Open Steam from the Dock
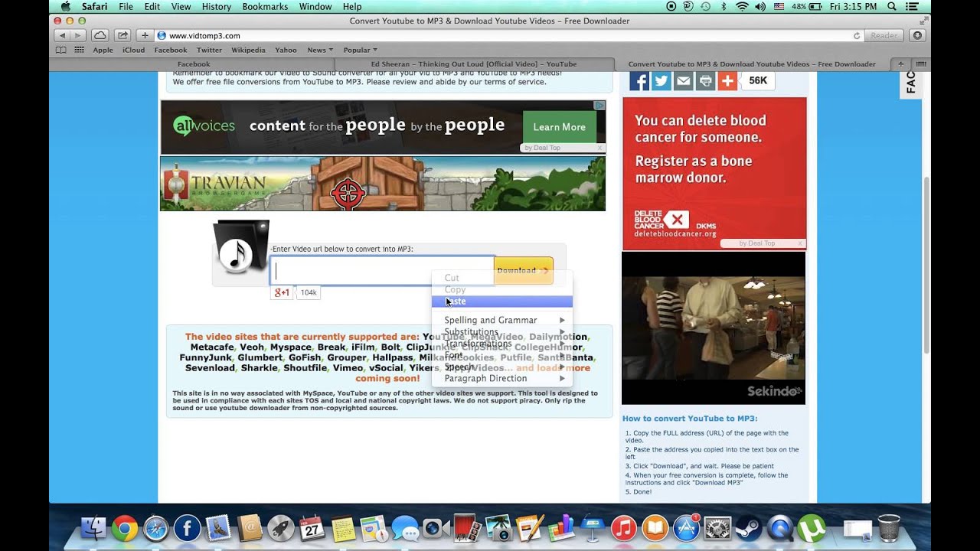Image resolution: width=980 pixels, height=551 pixels. click(749, 528)
